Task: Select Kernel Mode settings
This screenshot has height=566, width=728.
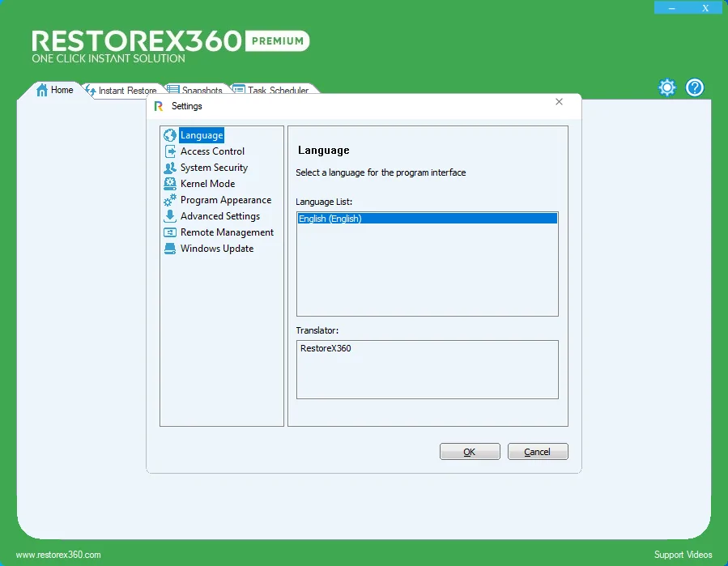Action: tap(207, 184)
